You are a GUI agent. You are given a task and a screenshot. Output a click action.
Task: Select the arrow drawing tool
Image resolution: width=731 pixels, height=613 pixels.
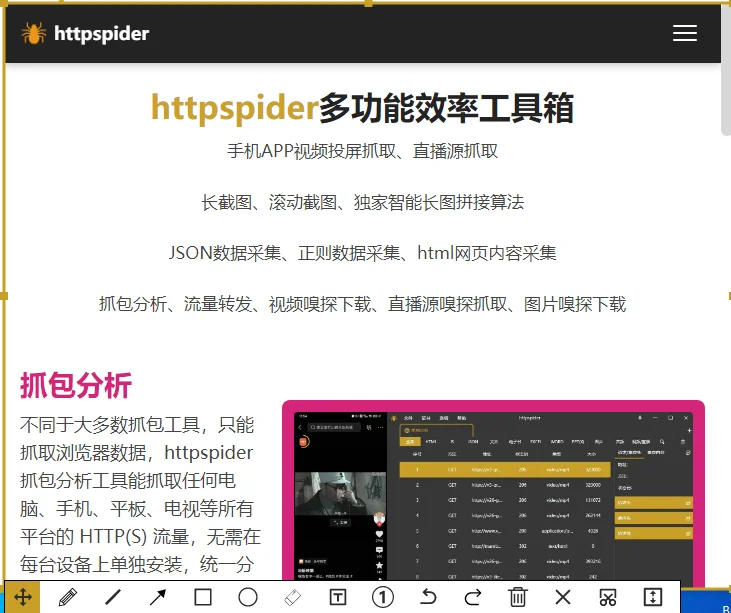pyautogui.click(x=158, y=597)
